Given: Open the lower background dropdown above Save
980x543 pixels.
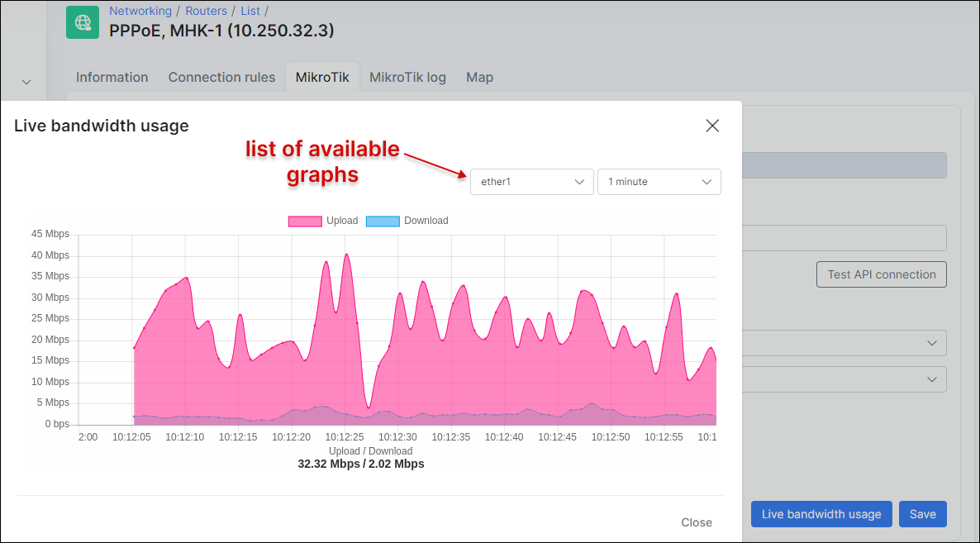Looking at the screenshot, I should (x=844, y=379).
